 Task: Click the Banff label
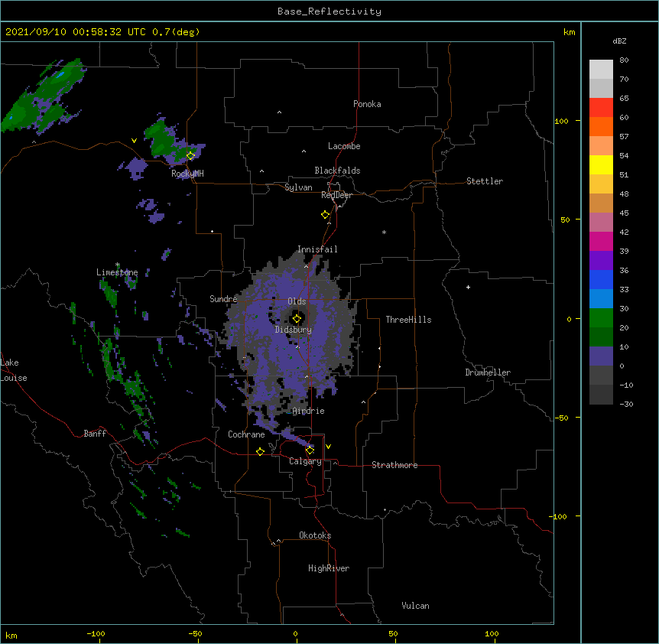click(x=95, y=434)
